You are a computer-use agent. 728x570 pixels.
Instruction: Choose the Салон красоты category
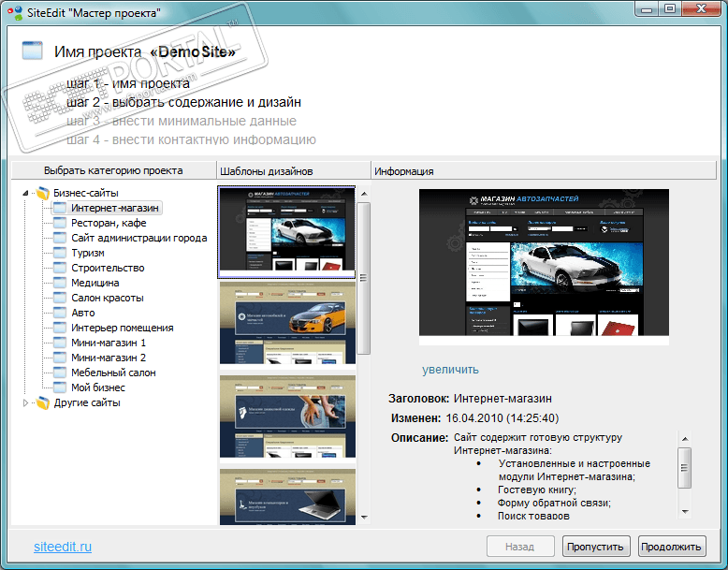[108, 298]
